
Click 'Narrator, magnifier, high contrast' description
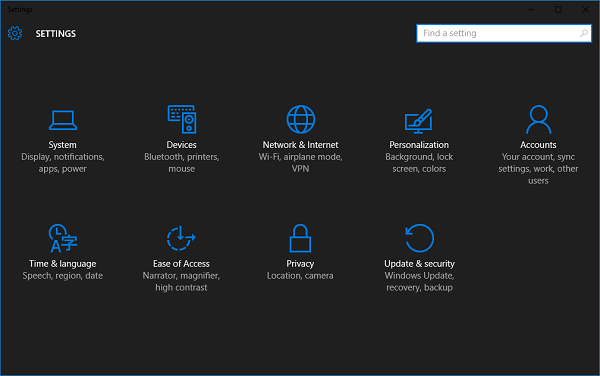coord(181,282)
